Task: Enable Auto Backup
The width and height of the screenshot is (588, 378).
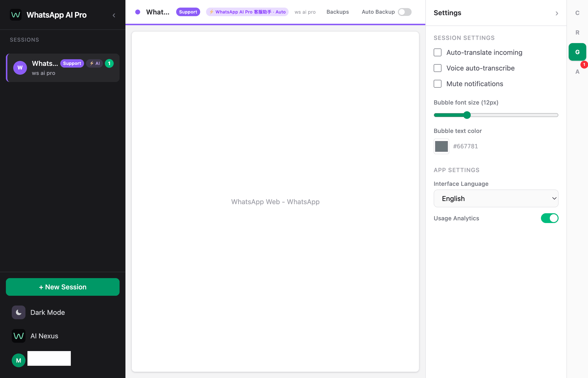Action: (404, 12)
